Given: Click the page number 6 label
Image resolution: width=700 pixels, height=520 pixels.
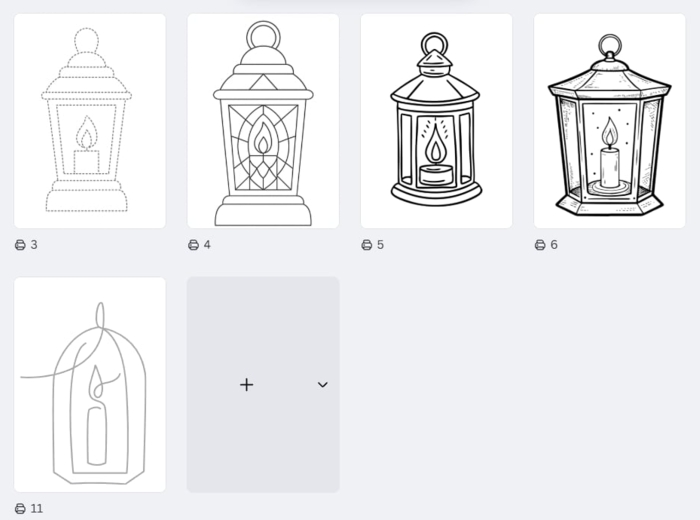Looking at the screenshot, I should [x=554, y=245].
